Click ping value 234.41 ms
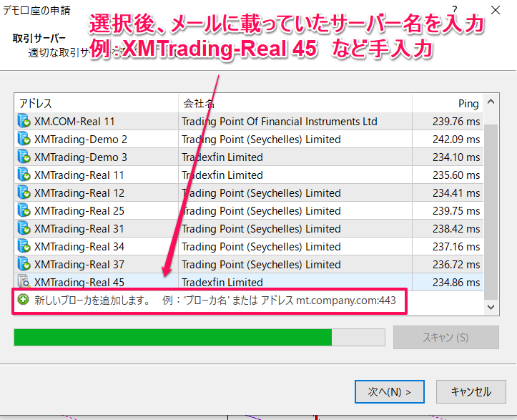The image size is (517, 420). tap(456, 192)
